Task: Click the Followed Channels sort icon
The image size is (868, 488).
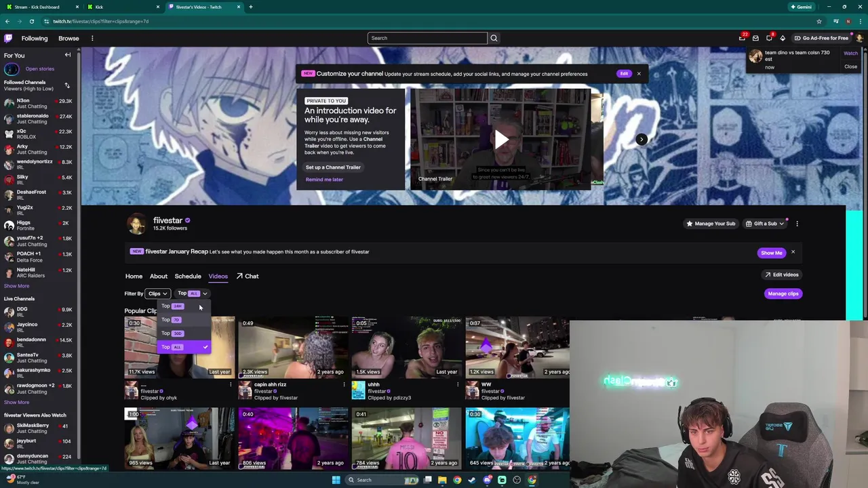Action: coord(67,85)
